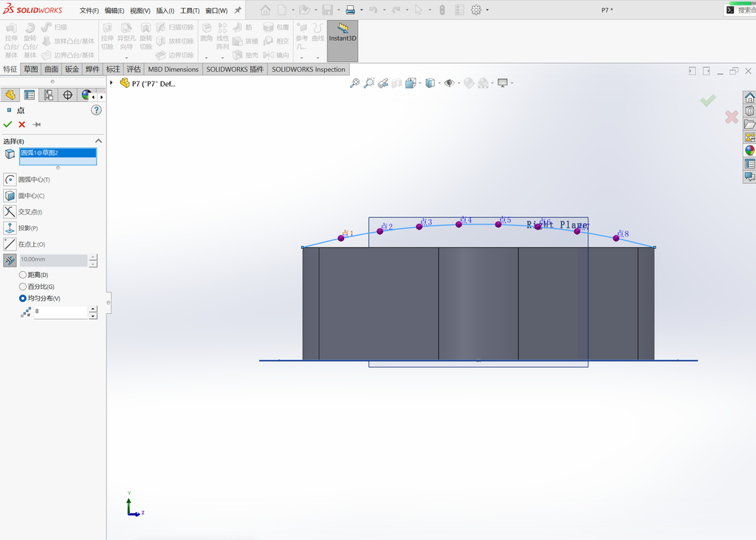Open the 视图(V) View menu
The width and height of the screenshot is (756, 540).
[x=140, y=10]
